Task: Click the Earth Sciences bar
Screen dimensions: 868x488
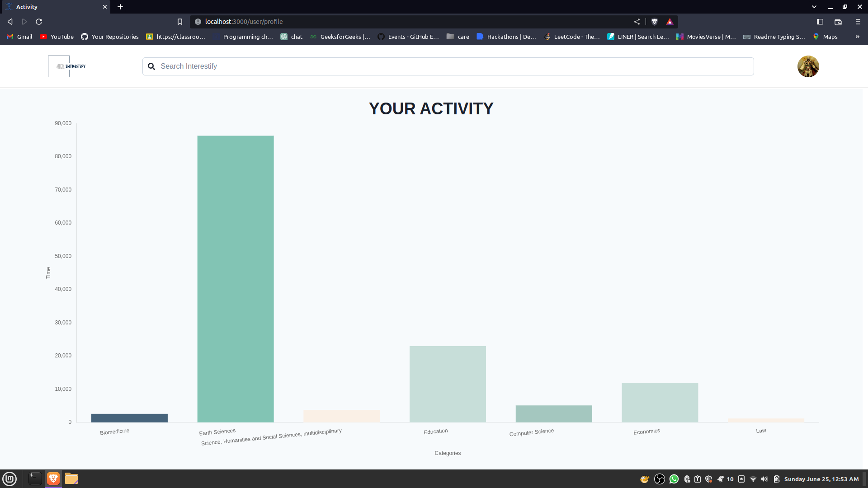Action: pos(235,279)
